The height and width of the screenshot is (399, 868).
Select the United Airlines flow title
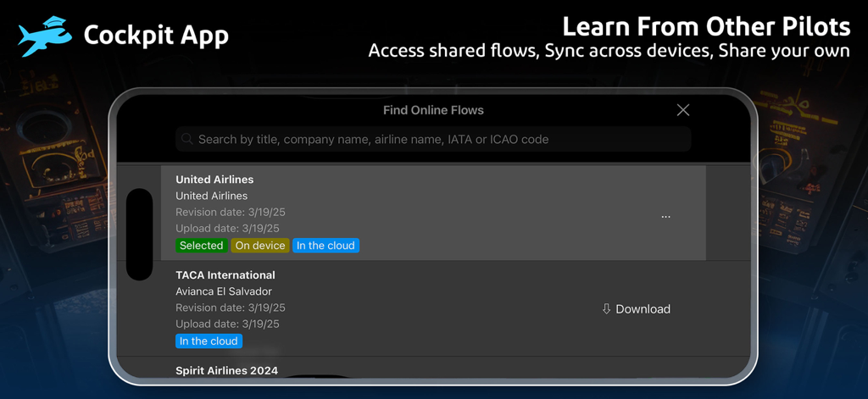214,180
